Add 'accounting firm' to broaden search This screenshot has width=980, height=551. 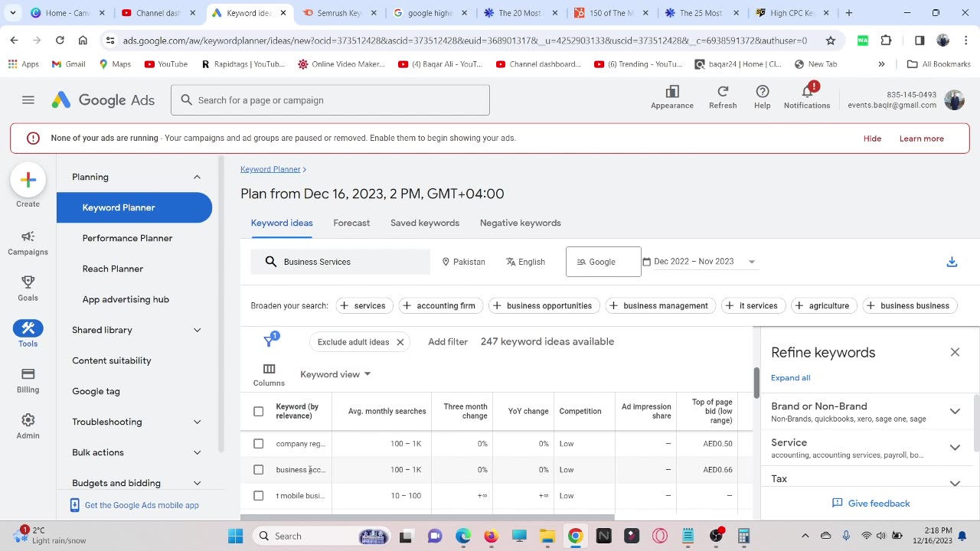pyautogui.click(x=440, y=305)
